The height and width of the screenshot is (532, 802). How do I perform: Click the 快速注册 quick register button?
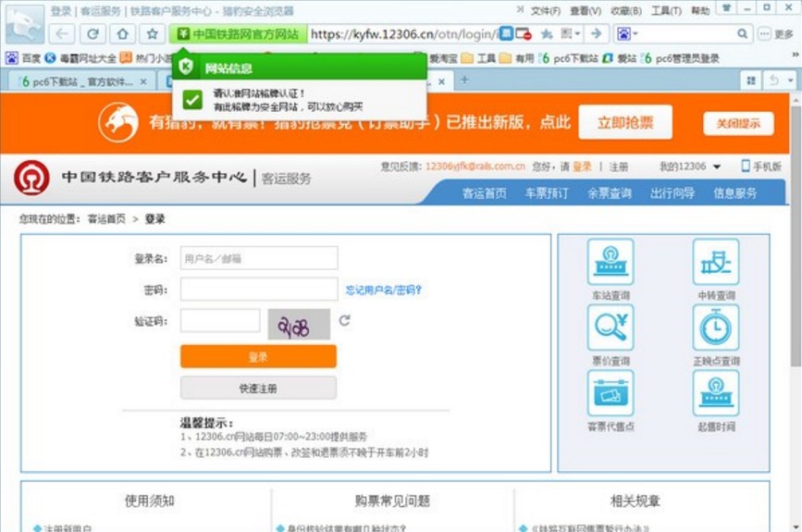tap(258, 389)
